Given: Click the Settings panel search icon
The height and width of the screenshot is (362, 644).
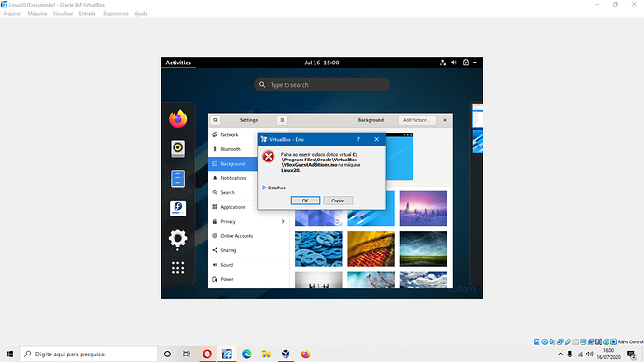Looking at the screenshot, I should [216, 120].
